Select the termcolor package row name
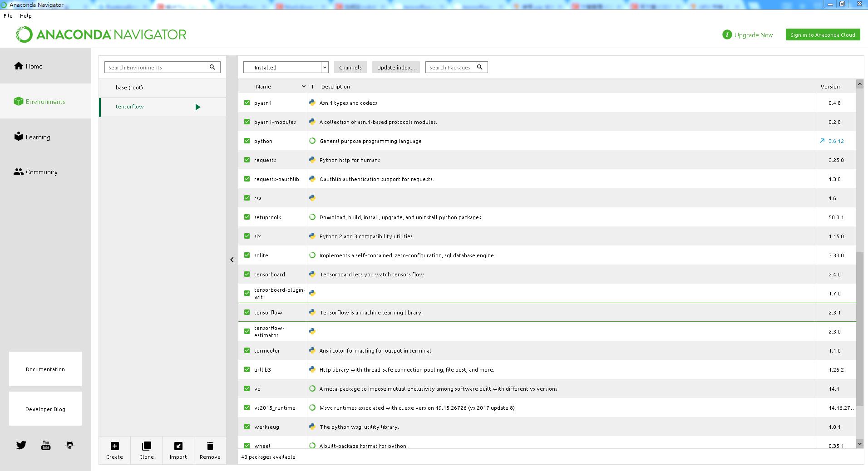Image resolution: width=868 pixels, height=471 pixels. tap(267, 350)
